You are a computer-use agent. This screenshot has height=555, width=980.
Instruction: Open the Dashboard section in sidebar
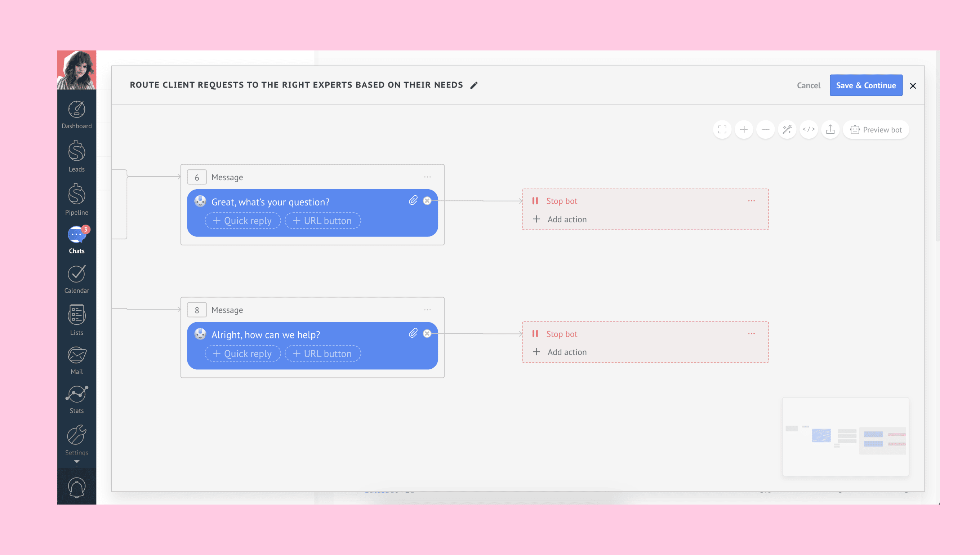click(x=77, y=115)
